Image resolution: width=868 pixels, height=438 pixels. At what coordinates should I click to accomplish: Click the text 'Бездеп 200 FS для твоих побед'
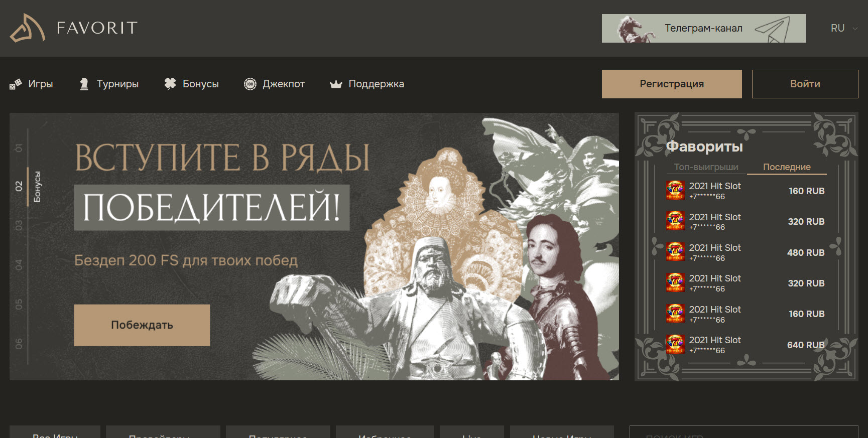coord(186,260)
